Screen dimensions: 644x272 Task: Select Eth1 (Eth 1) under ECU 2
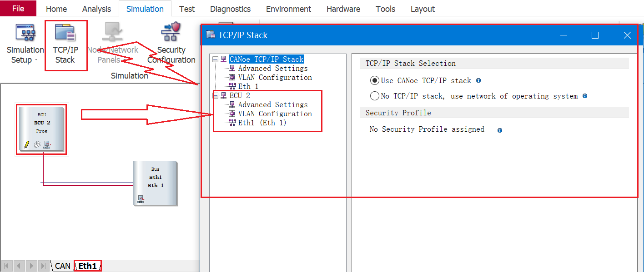[x=262, y=123]
